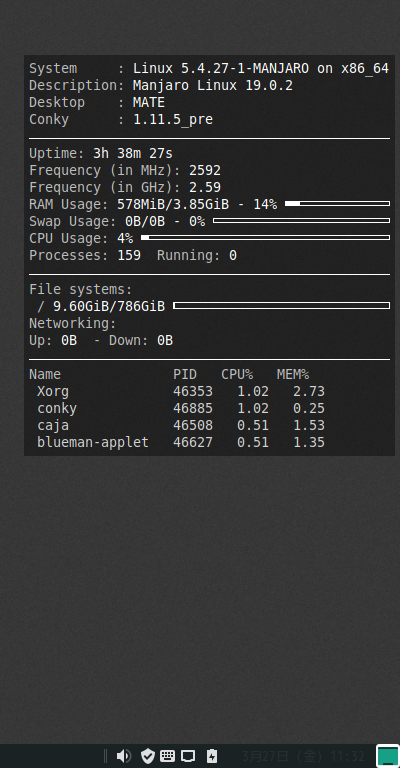Screen dimensions: 400x768
Task: Click the RAM percentage '14%'
Action: tap(265, 205)
